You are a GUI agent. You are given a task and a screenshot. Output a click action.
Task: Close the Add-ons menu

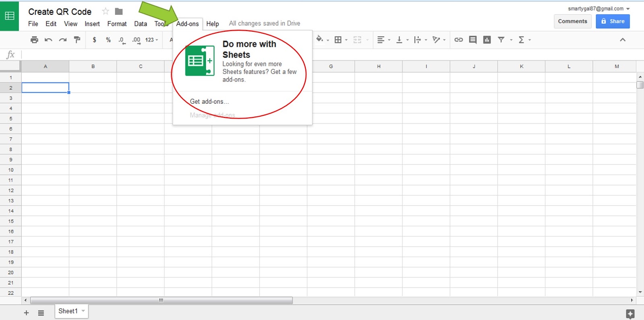coord(188,24)
